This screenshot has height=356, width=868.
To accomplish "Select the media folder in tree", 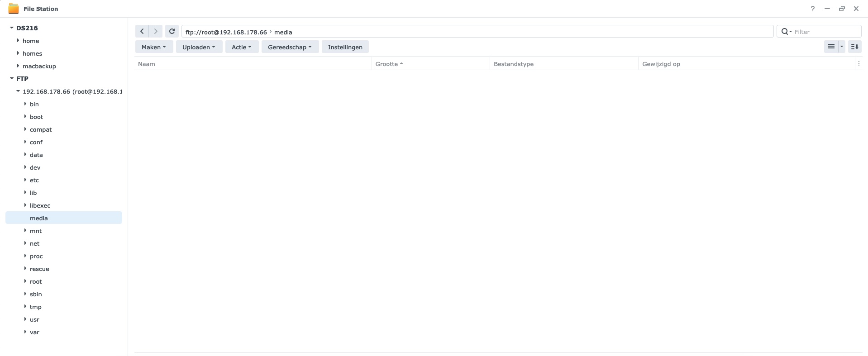I will click(64, 218).
